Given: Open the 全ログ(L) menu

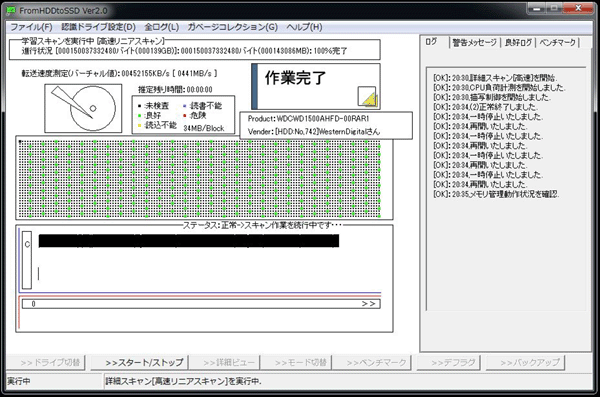Looking at the screenshot, I should (x=161, y=27).
